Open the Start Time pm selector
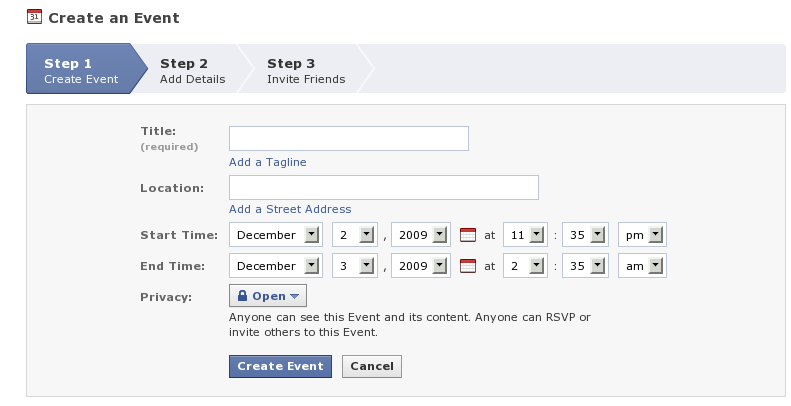 click(642, 235)
